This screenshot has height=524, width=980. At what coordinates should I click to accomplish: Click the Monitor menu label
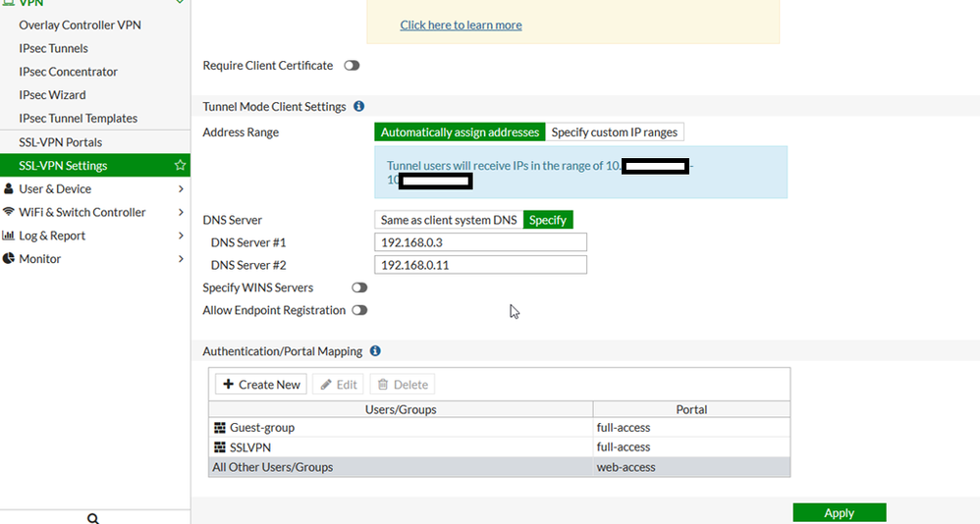40,258
